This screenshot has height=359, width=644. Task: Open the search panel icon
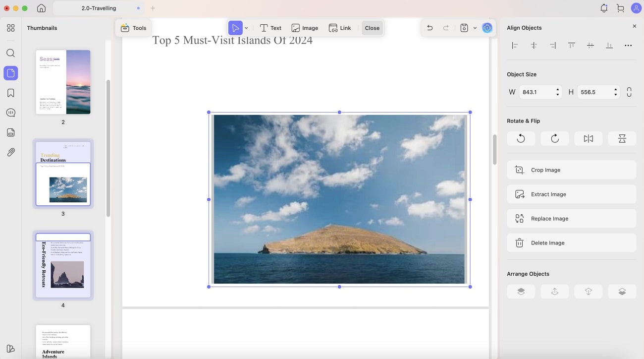(10, 53)
